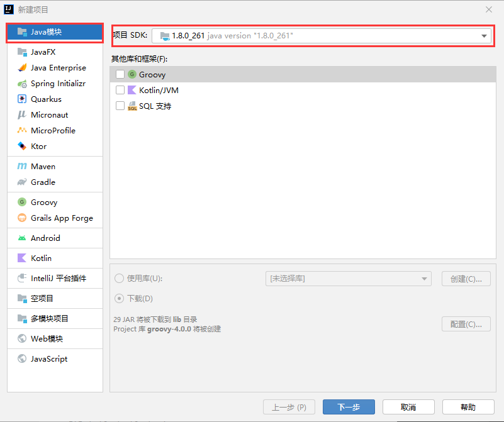The width and height of the screenshot is (504, 422).
Task: Click the Kotlin logo icon in sidebar
Action: click(x=22, y=258)
